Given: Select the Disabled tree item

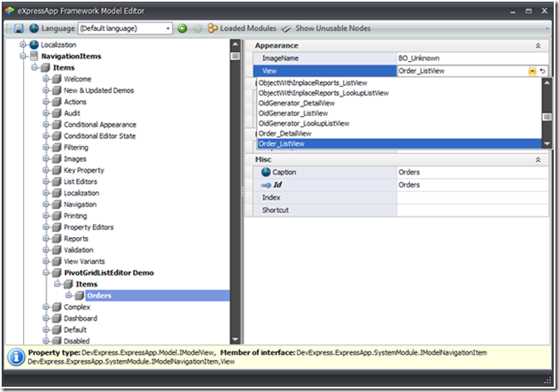Looking at the screenshot, I should [77, 341].
